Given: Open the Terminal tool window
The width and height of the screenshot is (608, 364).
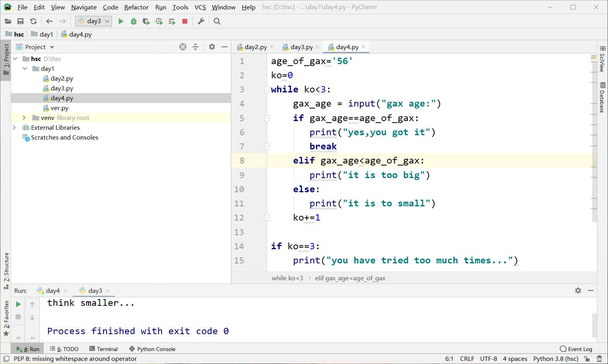Looking at the screenshot, I should (x=103, y=349).
